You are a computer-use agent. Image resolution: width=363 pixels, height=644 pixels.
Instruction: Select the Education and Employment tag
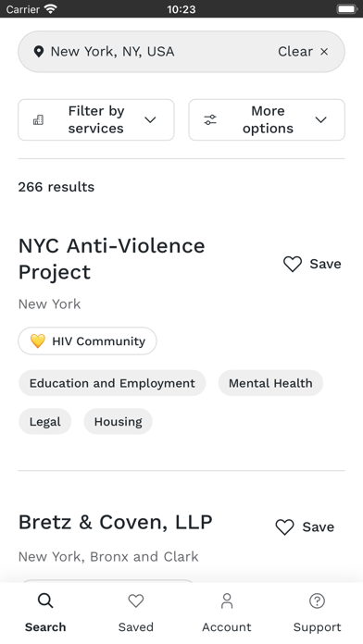[112, 383]
